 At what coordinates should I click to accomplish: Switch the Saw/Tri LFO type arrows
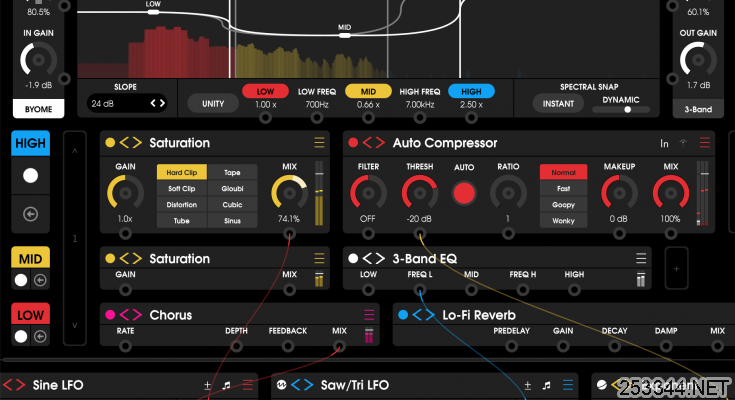pyautogui.click(x=302, y=385)
